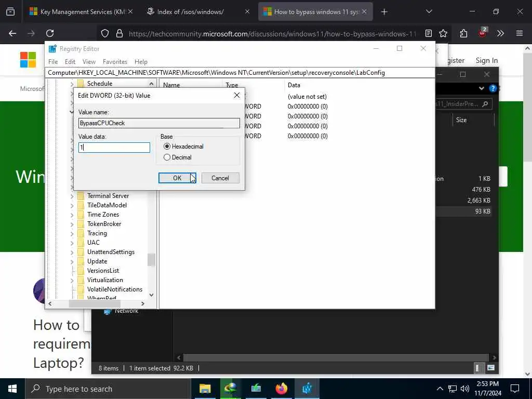
Task: Switch to Index of /isos/windows/ tab
Action: pyautogui.click(x=190, y=12)
